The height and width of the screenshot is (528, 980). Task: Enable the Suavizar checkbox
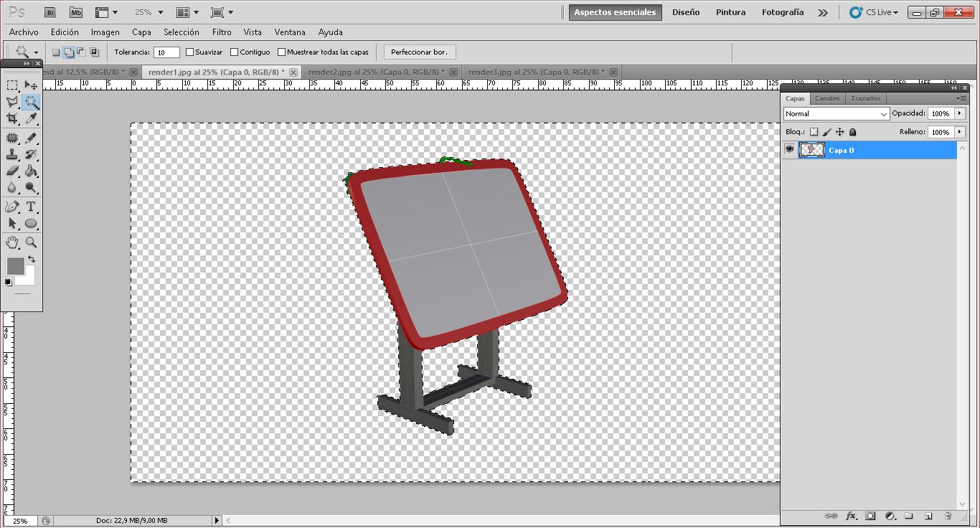pos(190,52)
